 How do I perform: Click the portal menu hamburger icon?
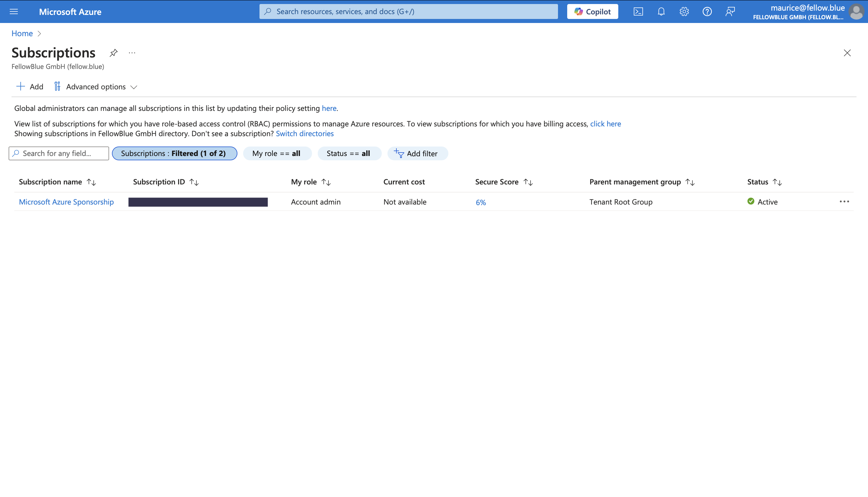pos(14,11)
